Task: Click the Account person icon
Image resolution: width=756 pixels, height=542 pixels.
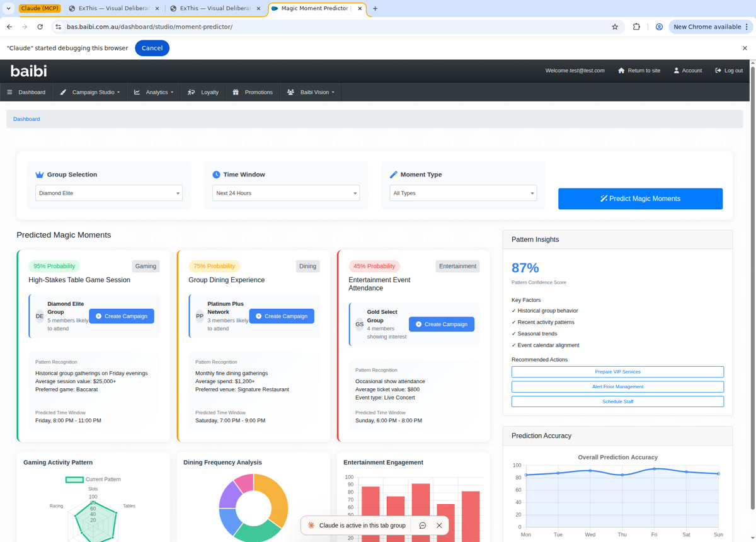Action: (676, 71)
